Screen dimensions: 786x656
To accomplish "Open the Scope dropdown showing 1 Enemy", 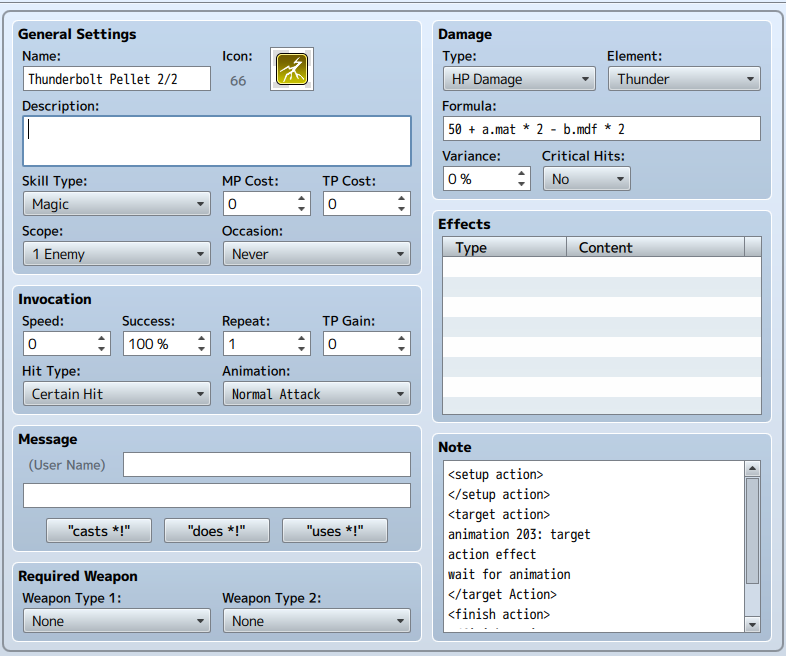I will [x=116, y=254].
